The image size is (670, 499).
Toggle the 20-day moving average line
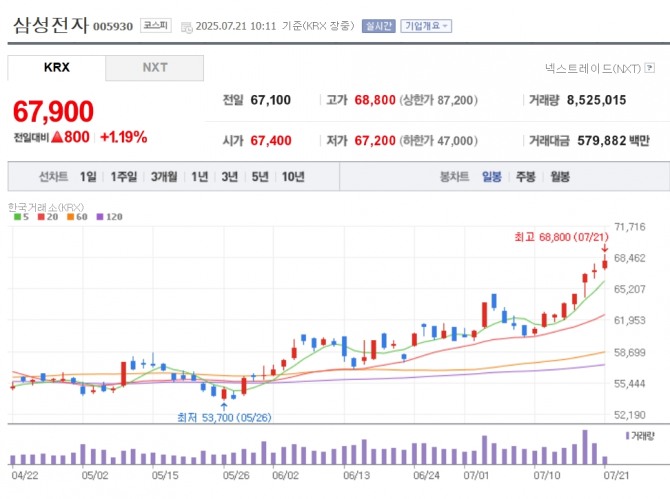(46, 216)
